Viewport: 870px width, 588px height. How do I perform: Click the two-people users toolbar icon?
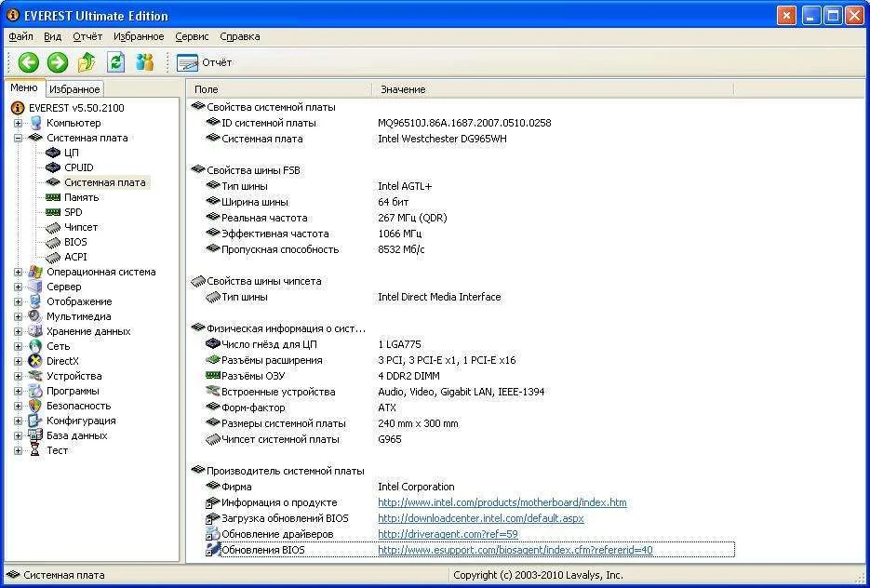(145, 62)
